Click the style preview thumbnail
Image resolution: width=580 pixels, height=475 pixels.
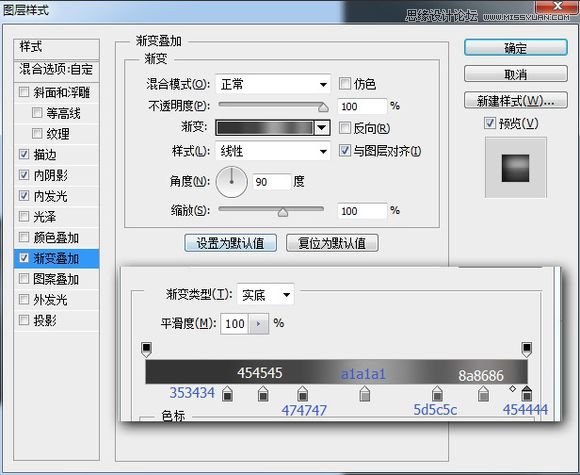coord(516,168)
